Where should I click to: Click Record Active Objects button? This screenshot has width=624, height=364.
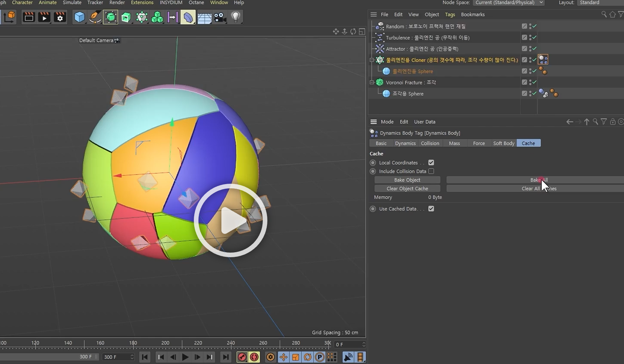point(242,357)
